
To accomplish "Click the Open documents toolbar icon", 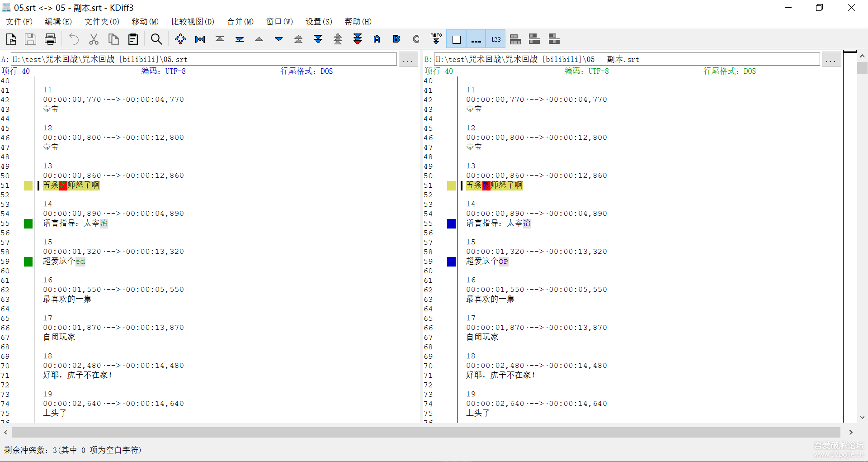I will tap(11, 39).
